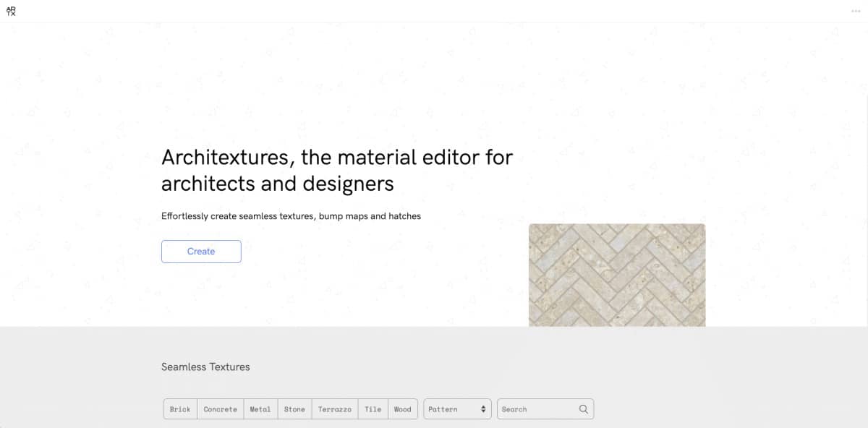Image resolution: width=868 pixels, height=428 pixels.
Task: Click the Pattern dropdown up-down arrows
Action: pyautogui.click(x=483, y=409)
